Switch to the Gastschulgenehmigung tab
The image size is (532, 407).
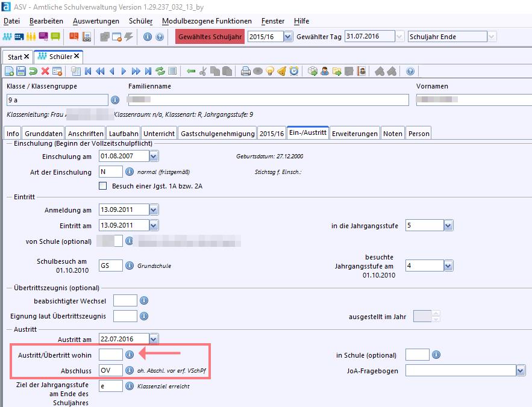(217, 134)
